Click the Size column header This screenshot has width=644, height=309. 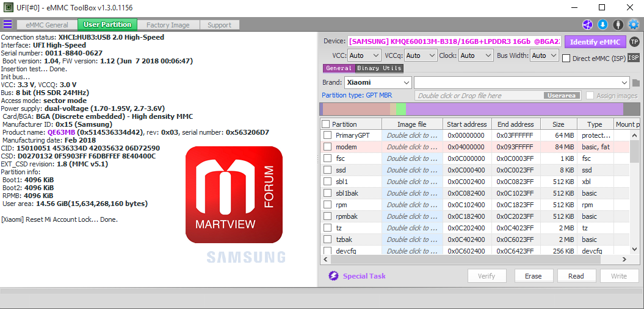pos(559,124)
